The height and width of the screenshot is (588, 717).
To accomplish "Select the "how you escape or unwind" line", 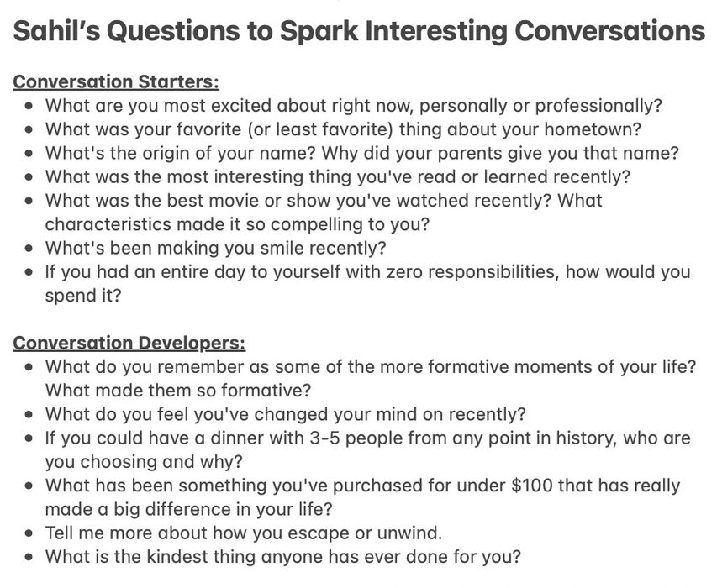I will (x=243, y=533).
